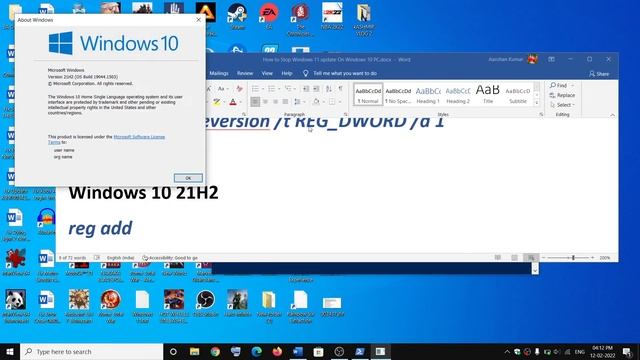
Task: Click the Shading paint bucket icon
Action: (316, 102)
